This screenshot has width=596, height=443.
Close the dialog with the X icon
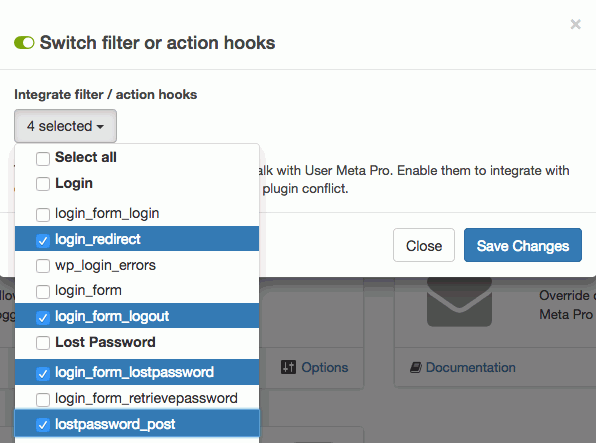575,24
